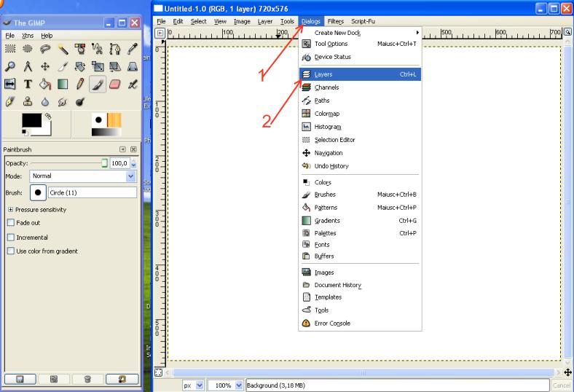The width and height of the screenshot is (574, 392).
Task: Choose Undo History in the Dialogs menu
Action: click(x=361, y=166)
